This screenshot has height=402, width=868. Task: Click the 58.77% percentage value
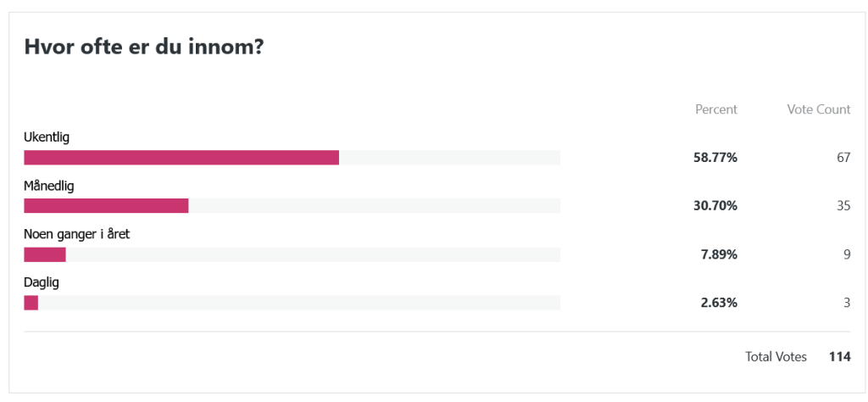pos(715,158)
